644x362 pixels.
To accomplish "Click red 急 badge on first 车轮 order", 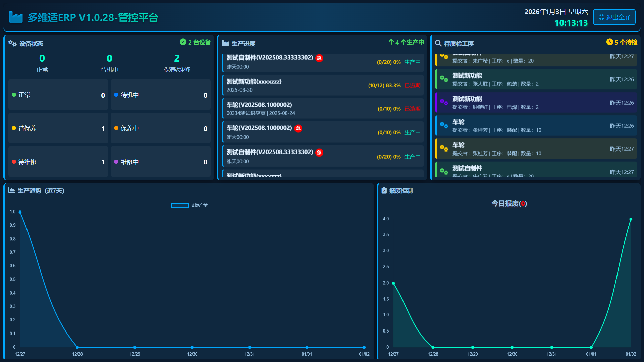I will 298,128.
